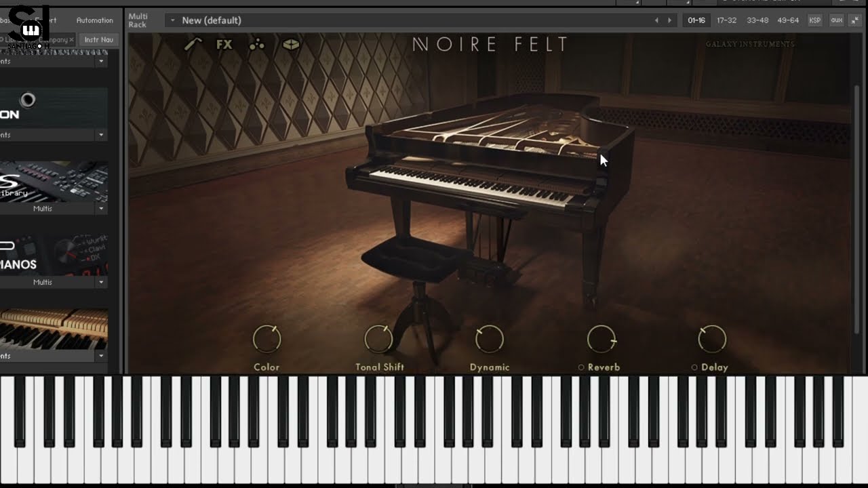This screenshot has width=868, height=488.
Task: Click the Instr Nav button
Action: (98, 40)
